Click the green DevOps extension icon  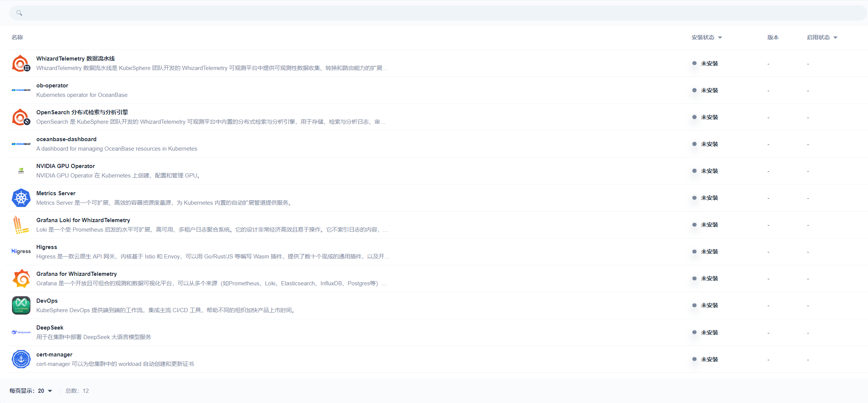coord(21,305)
